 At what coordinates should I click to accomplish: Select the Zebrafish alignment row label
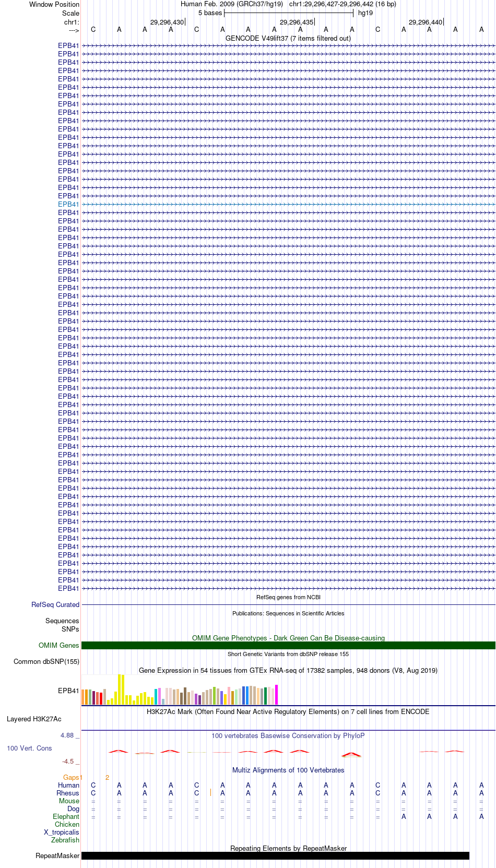tap(65, 840)
